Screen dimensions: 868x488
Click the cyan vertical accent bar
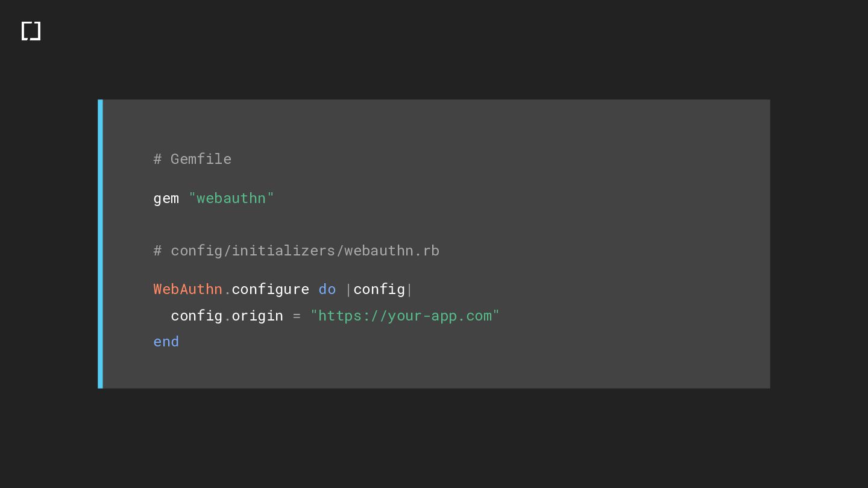point(100,244)
